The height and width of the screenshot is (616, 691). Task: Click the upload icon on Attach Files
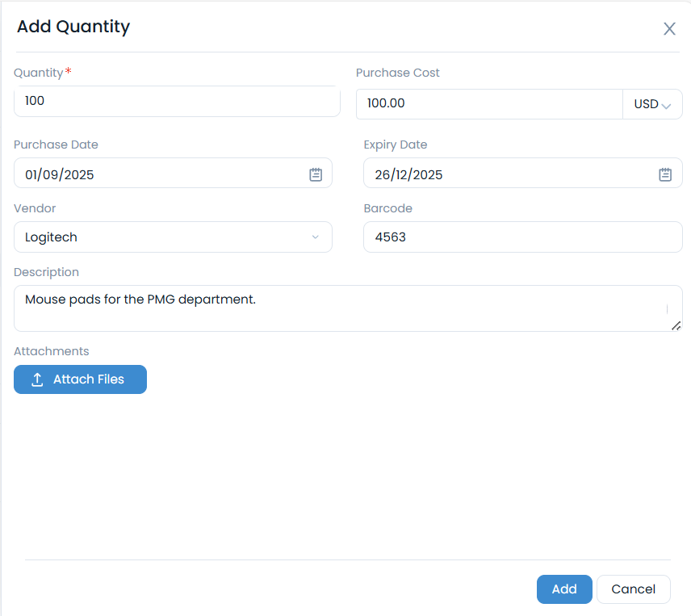tap(37, 379)
